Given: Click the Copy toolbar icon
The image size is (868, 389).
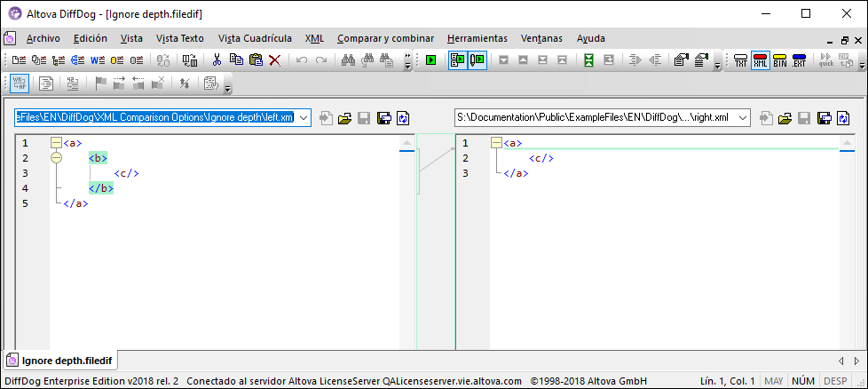Looking at the screenshot, I should [x=236, y=60].
